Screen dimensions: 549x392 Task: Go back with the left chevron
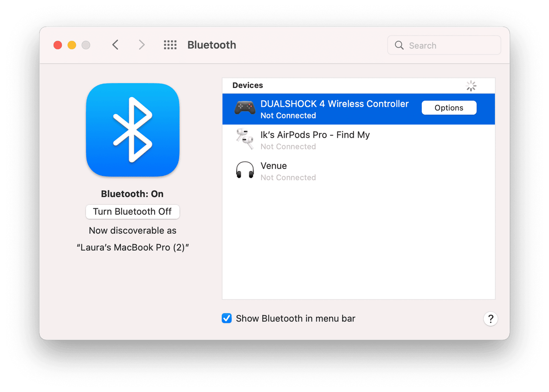(115, 45)
